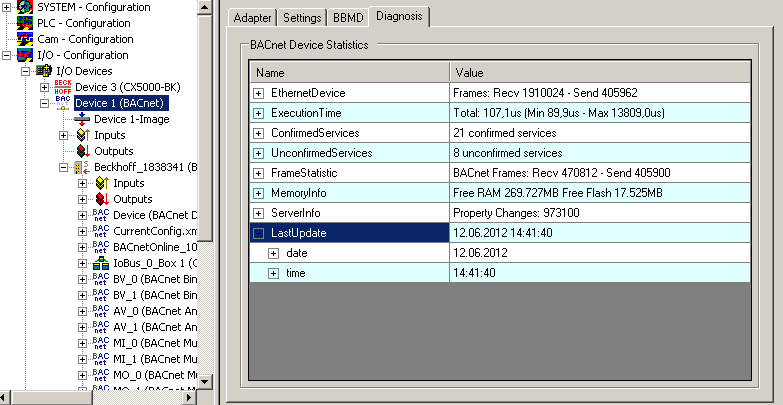Viewport: 783px width, 405px height.
Task: Click the PLC - Configuration icon
Action: click(25, 23)
